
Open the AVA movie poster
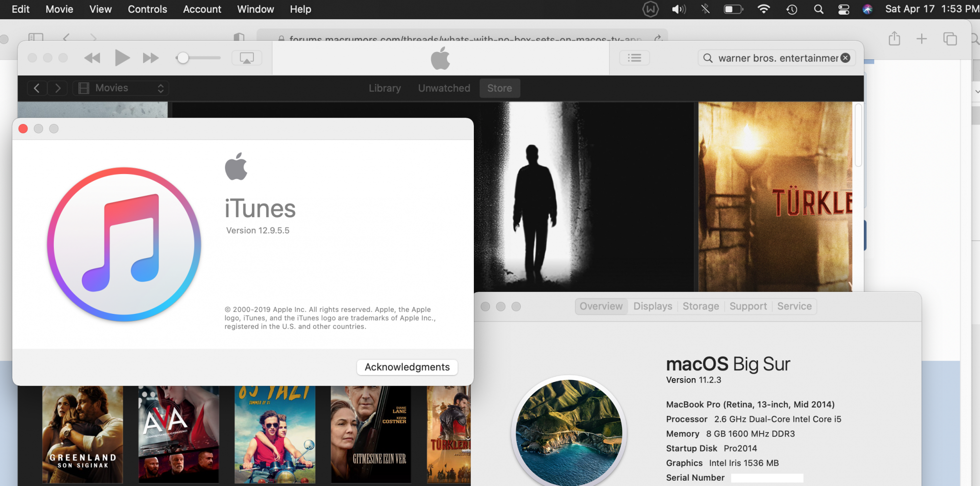(x=178, y=435)
